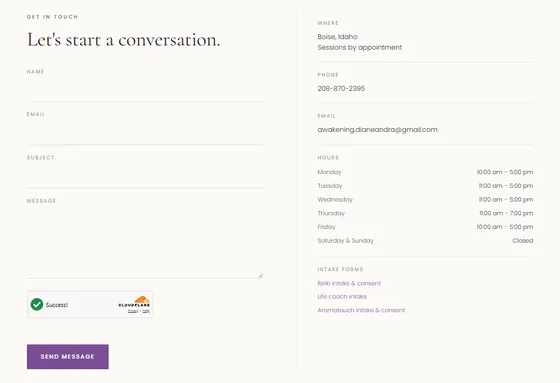The height and width of the screenshot is (383, 560).
Task: Open the Aromatouch intake & consent form
Action: [x=361, y=310]
